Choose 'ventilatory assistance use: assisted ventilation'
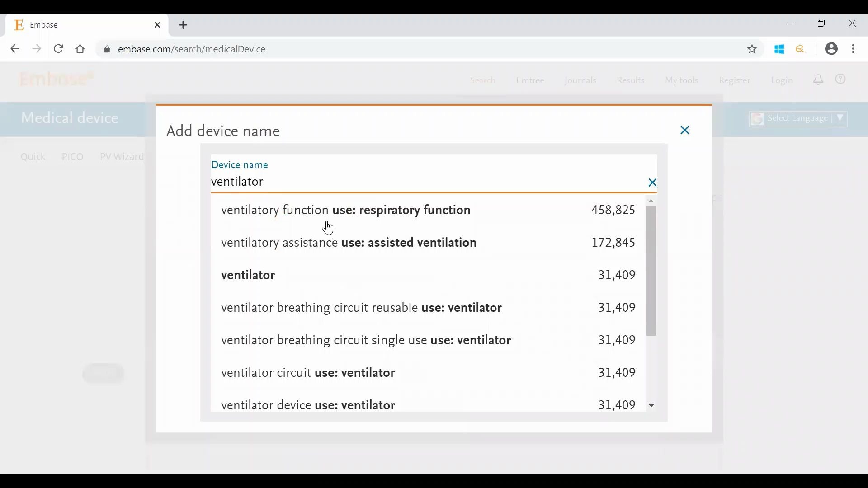 tap(349, 243)
